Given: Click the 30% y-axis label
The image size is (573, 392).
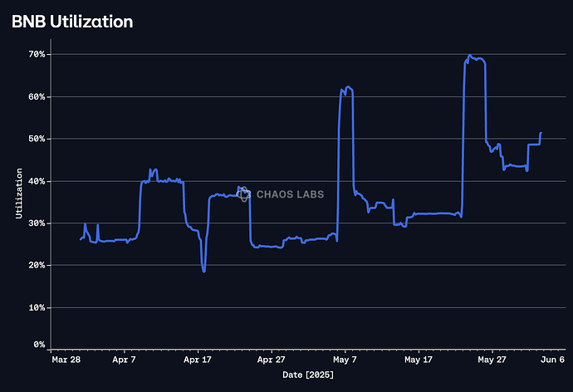Looking at the screenshot, I should (37, 223).
